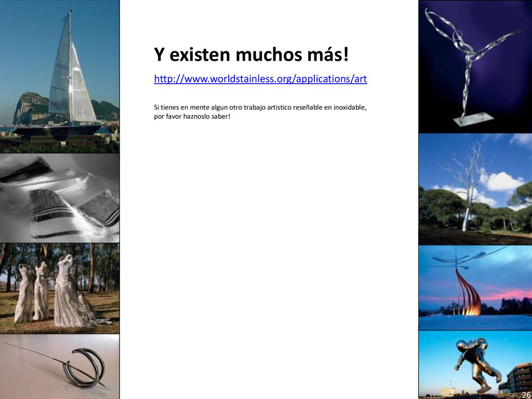Click the heading 'Y existen muchos más!'

(x=251, y=54)
